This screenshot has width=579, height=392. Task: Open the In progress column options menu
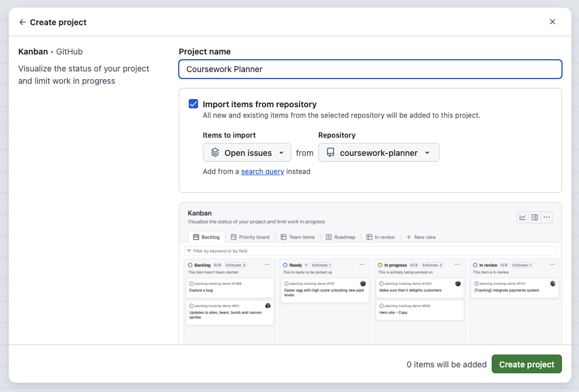coord(457,265)
